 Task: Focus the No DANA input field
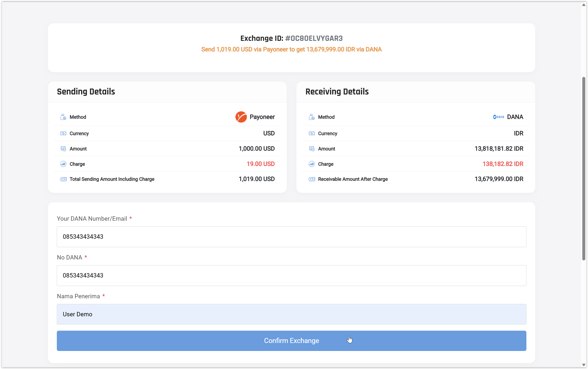click(291, 275)
